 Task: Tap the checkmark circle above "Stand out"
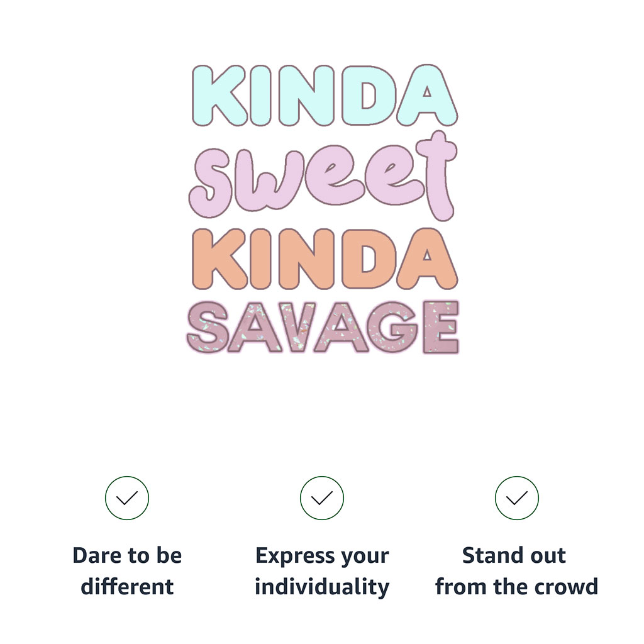click(517, 498)
